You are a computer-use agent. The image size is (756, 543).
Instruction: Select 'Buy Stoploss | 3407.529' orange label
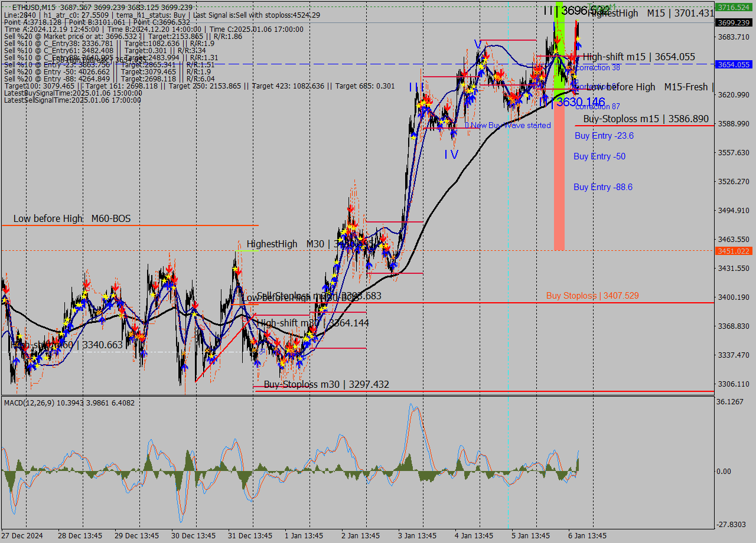pos(592,296)
